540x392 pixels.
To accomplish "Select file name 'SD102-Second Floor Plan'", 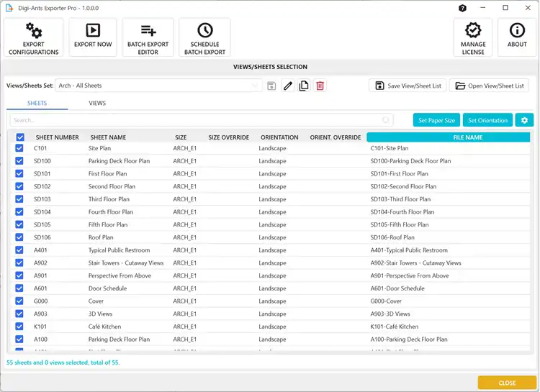I will tap(403, 186).
